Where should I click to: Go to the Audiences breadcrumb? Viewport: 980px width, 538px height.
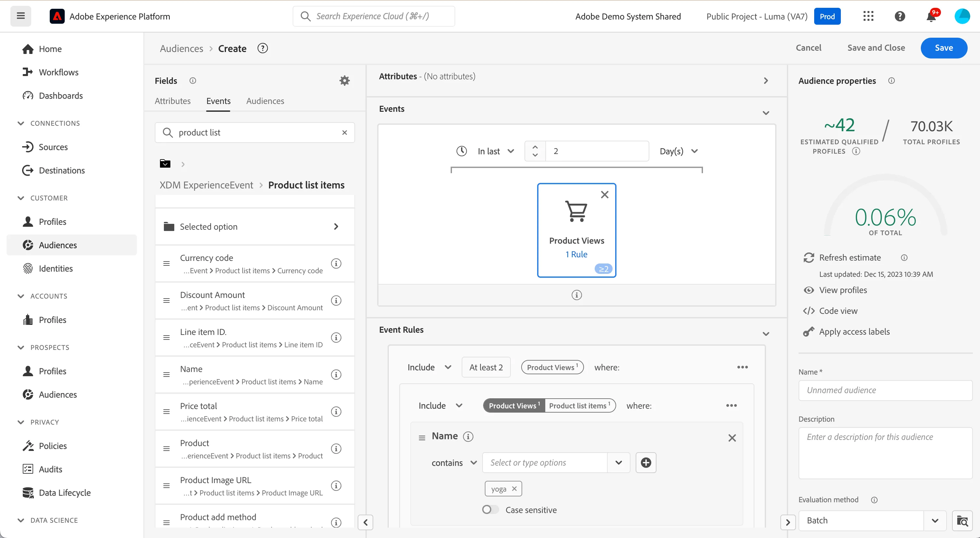(x=181, y=48)
